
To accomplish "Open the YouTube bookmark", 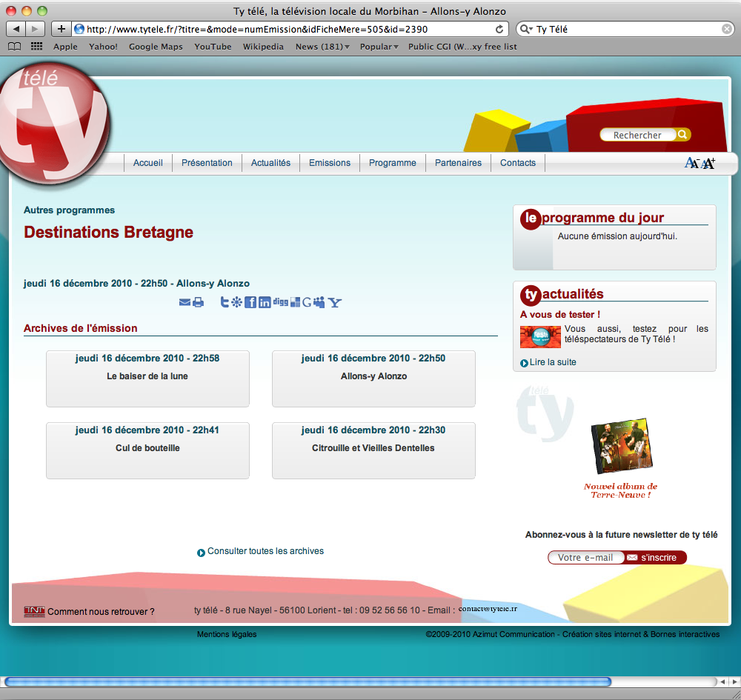I will coord(213,47).
